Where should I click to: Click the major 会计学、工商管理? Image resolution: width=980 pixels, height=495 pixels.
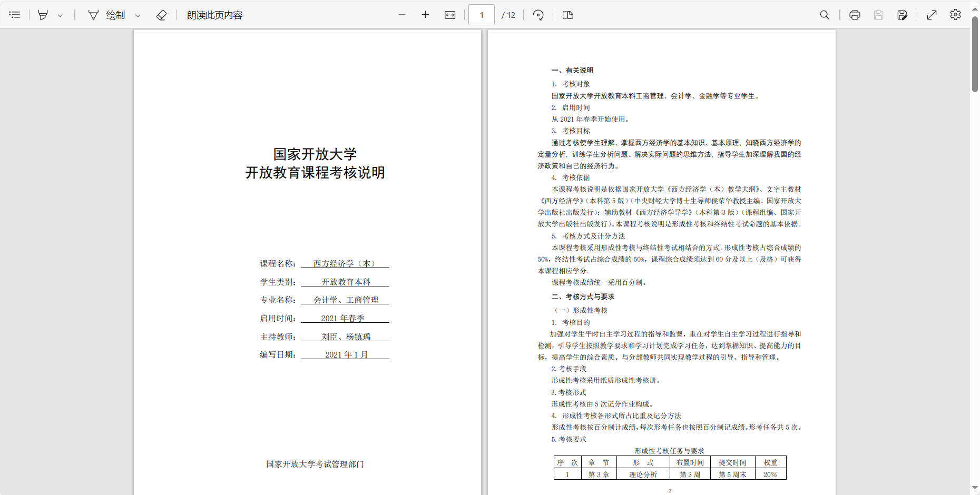(x=346, y=300)
